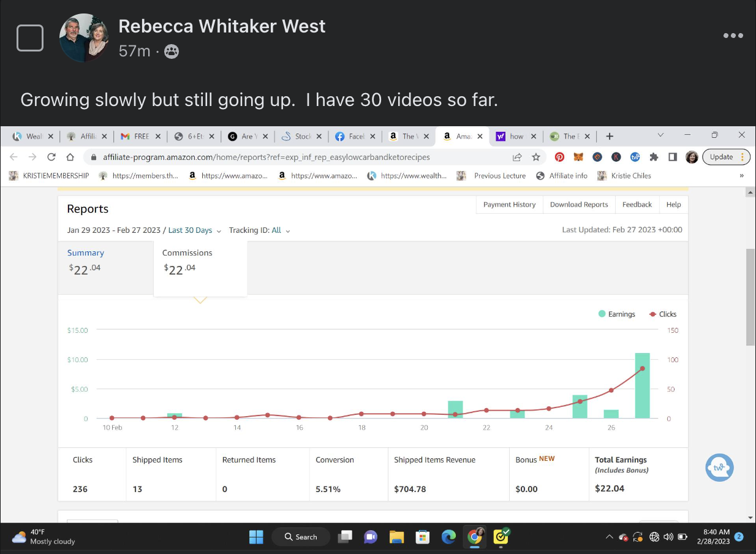Viewport: 756px width, 554px height.
Task: Open the Extensions puzzle piece icon
Action: pos(654,157)
